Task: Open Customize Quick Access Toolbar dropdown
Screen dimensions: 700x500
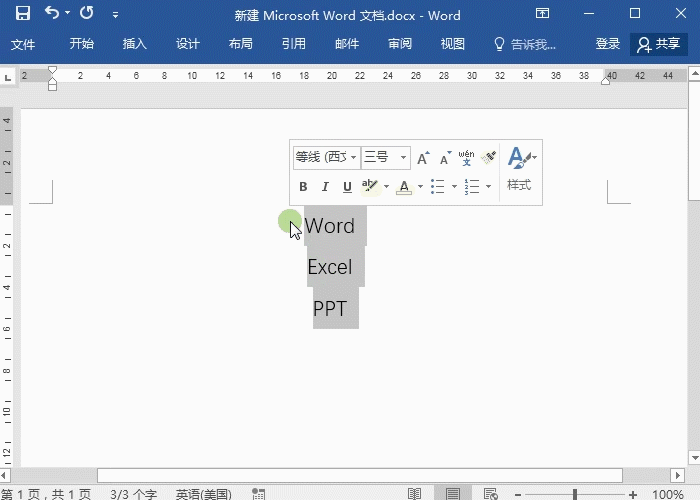Action: point(115,15)
